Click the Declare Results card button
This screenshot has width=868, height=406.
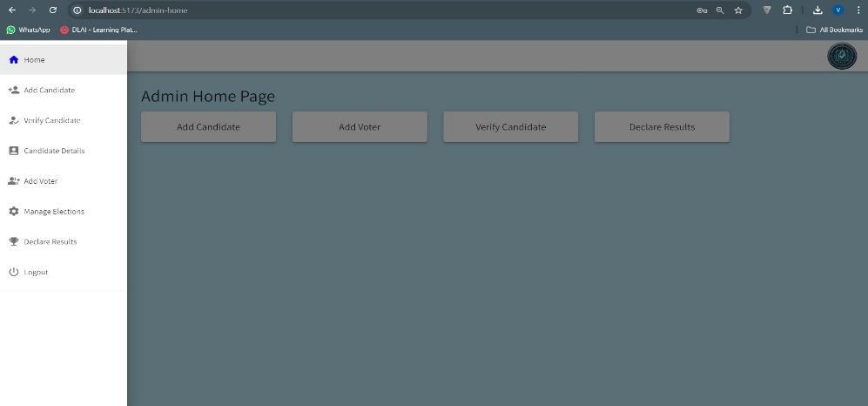click(x=662, y=127)
